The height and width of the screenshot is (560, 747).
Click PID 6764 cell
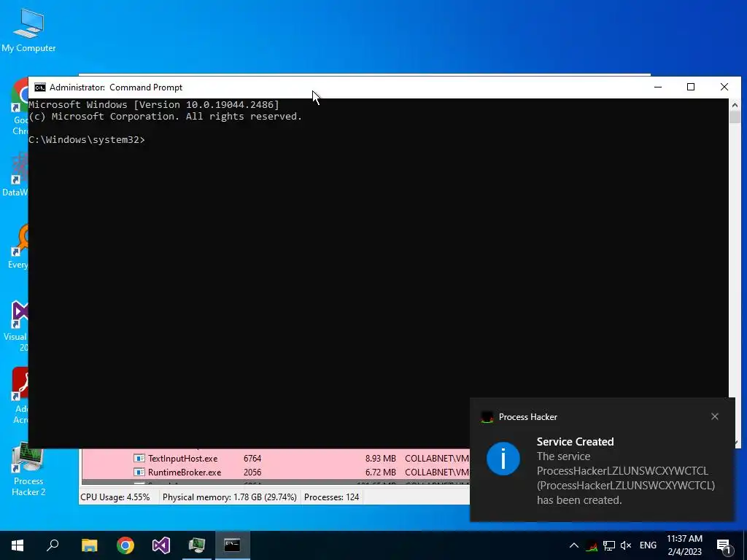pyautogui.click(x=252, y=458)
